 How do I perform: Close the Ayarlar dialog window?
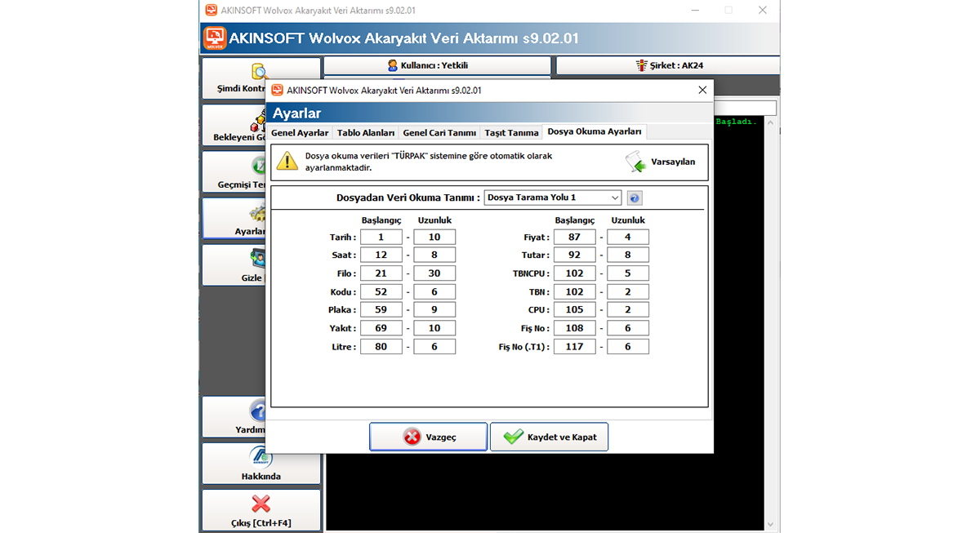702,91
